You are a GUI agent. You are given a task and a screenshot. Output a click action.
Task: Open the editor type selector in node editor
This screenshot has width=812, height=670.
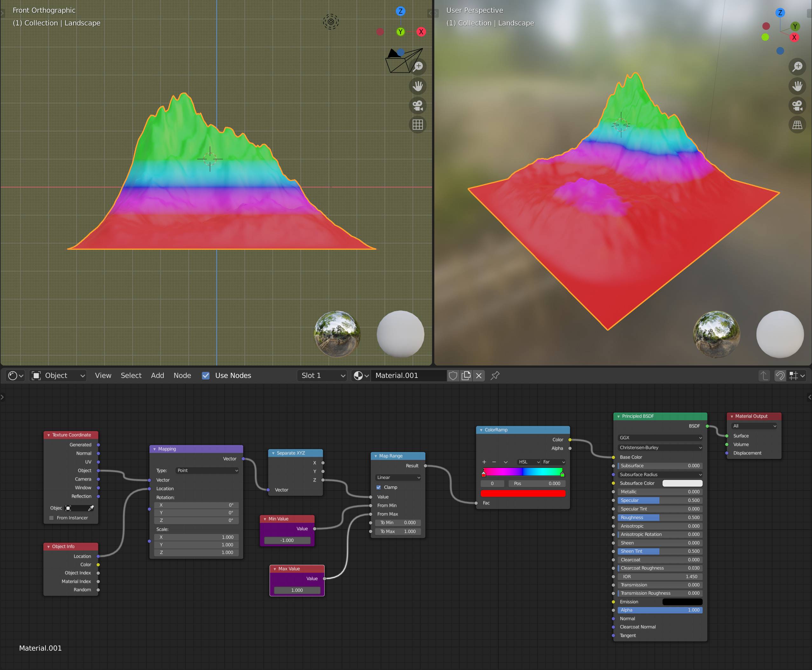[x=16, y=376]
